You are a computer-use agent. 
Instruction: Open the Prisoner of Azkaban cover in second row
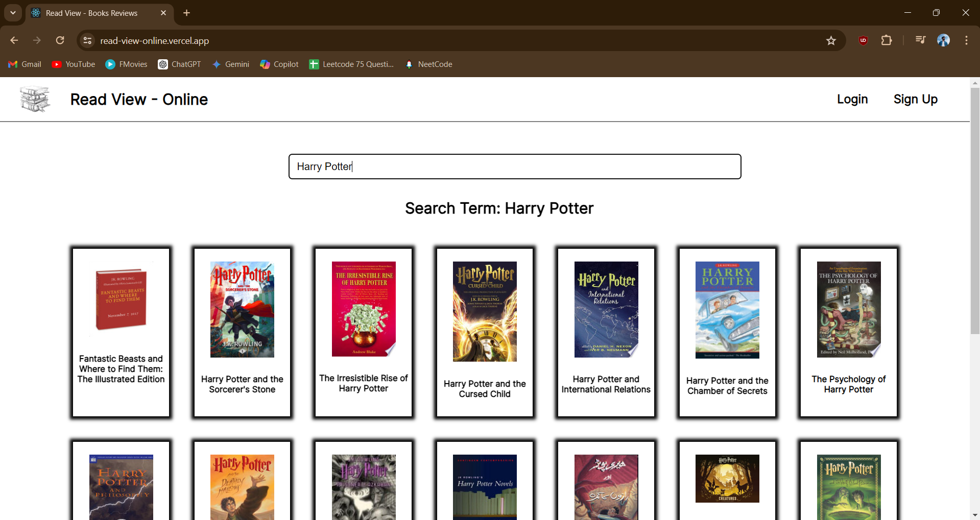[x=364, y=487]
